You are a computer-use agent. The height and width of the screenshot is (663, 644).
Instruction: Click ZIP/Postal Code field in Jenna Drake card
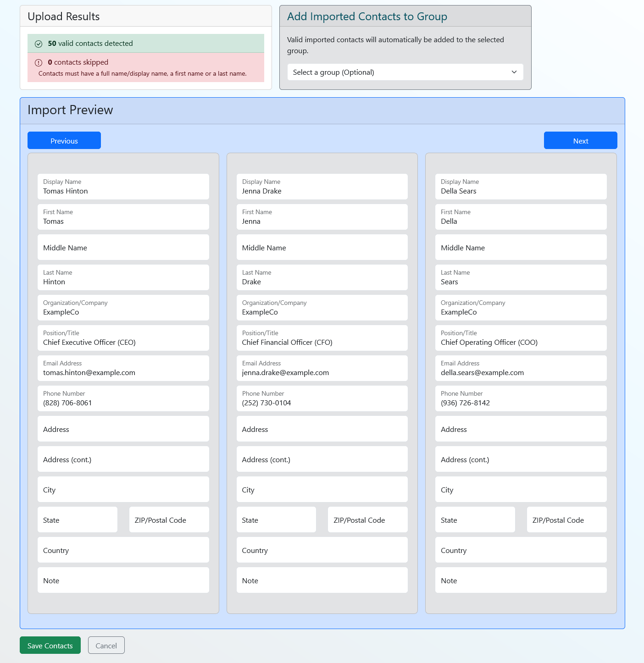368,519
